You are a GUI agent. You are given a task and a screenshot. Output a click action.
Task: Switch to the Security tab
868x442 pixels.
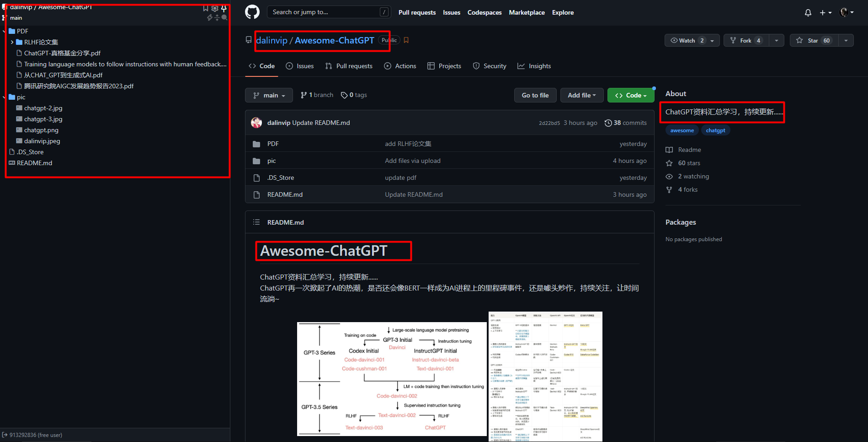(x=490, y=66)
